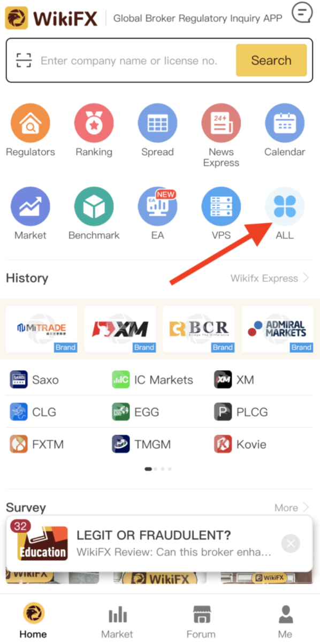Open the Calendar icon
Viewport: 320px width, 644px height.
pos(285,124)
